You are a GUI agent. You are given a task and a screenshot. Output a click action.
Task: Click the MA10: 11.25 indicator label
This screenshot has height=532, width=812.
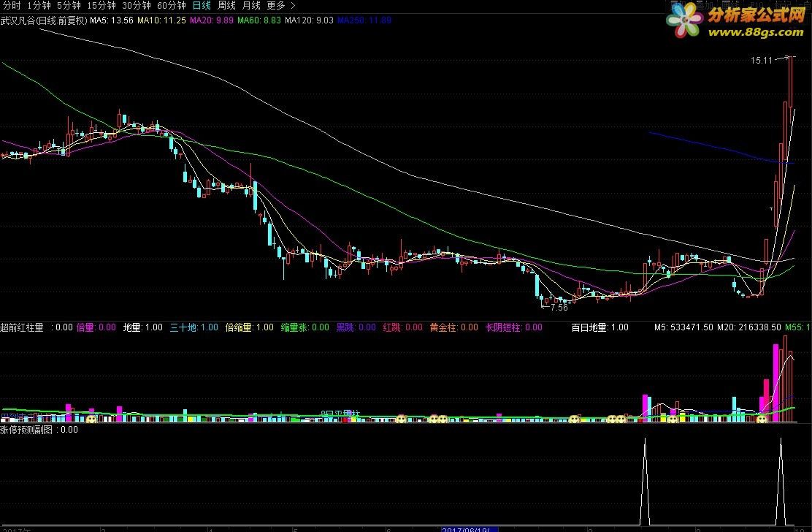(x=161, y=20)
